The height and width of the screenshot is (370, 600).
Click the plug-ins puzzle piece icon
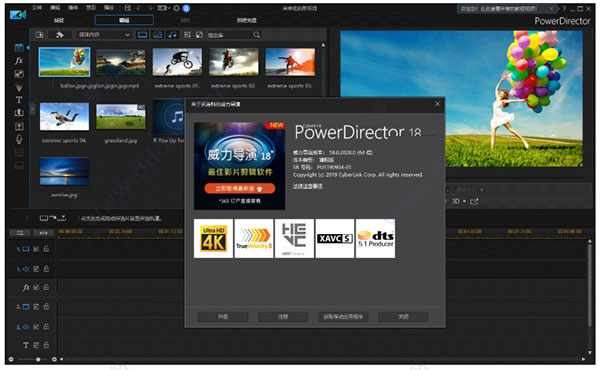coord(60,35)
